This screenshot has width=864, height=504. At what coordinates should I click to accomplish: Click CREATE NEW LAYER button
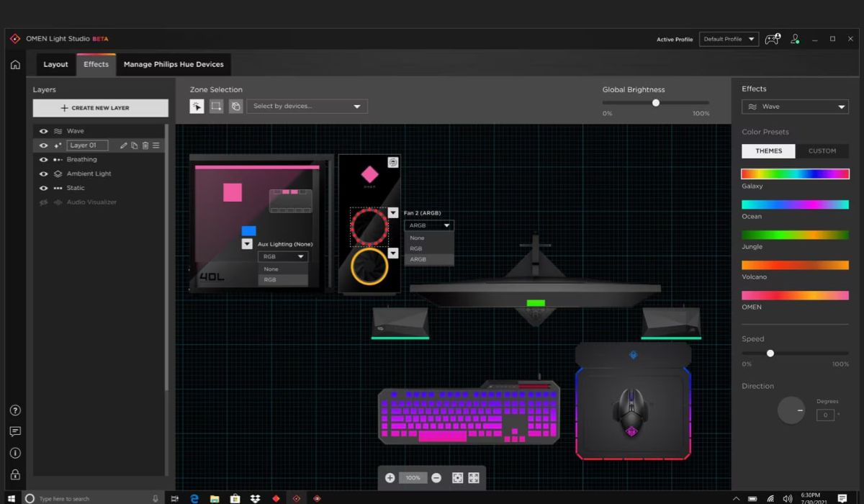click(100, 108)
